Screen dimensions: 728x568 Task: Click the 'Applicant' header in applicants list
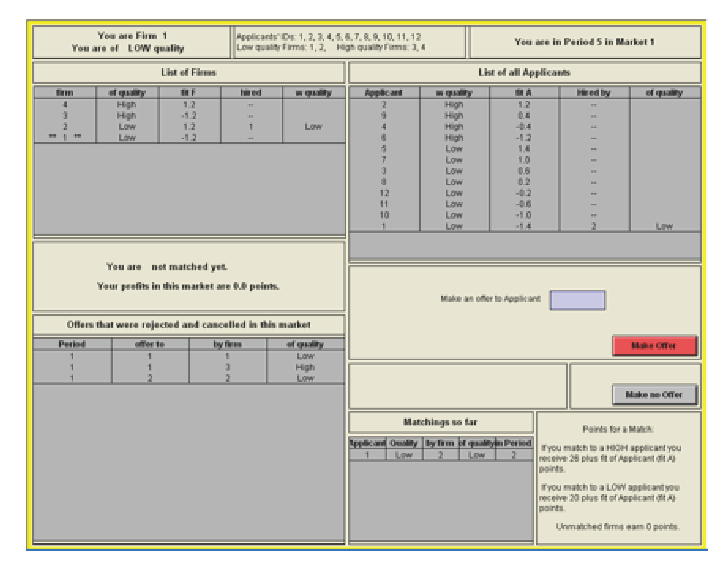[x=384, y=93]
